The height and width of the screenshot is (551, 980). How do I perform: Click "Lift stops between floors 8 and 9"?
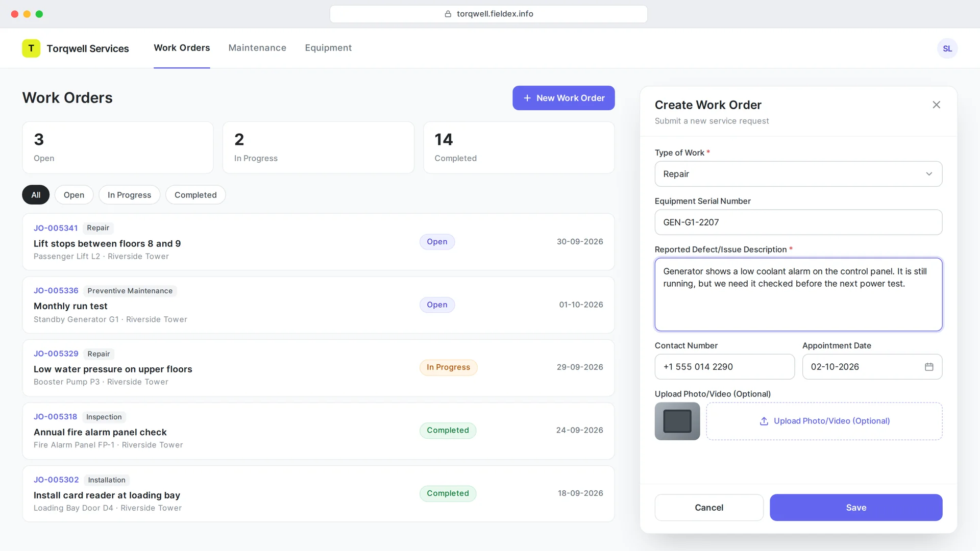[x=107, y=243]
